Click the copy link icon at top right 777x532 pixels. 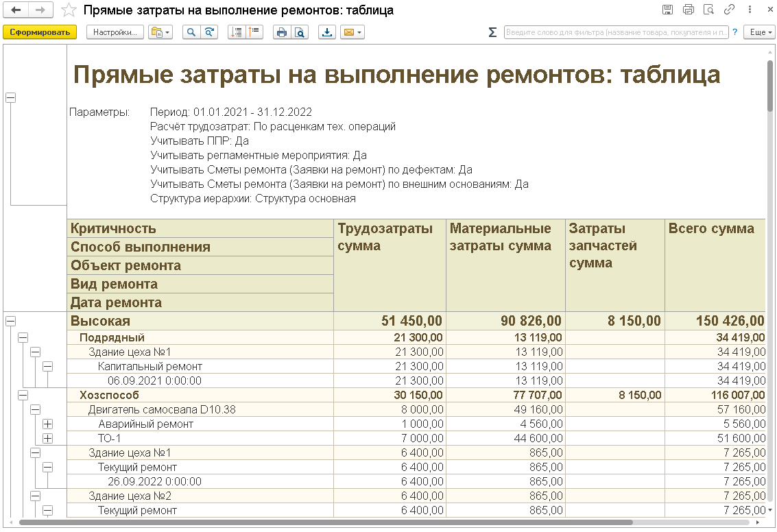[x=729, y=10]
